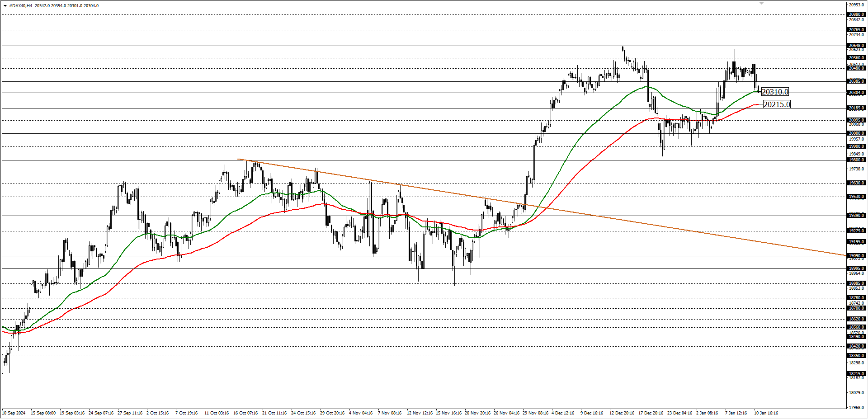
Task: Click the gray chart shift triangle marker
Action: click(x=761, y=3)
